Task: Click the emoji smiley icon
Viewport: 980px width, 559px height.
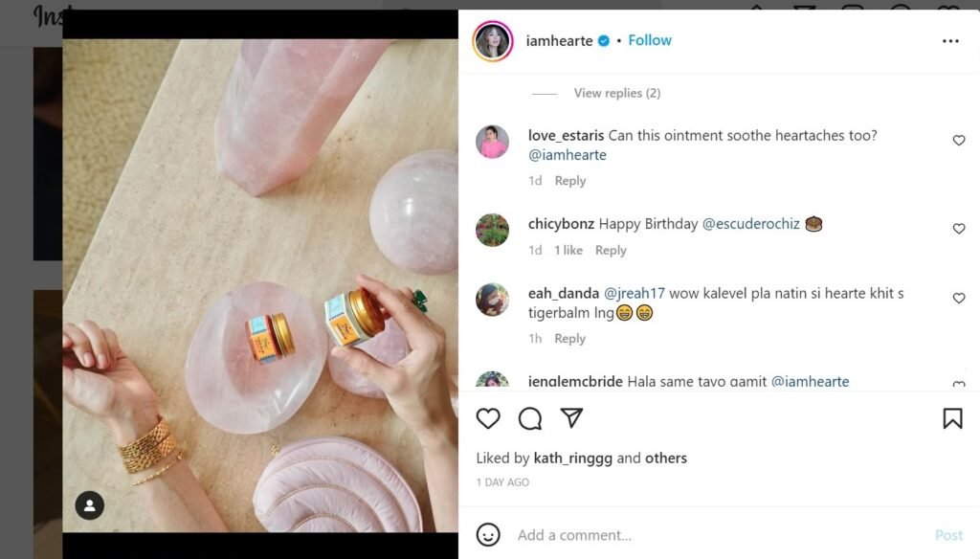Action: [x=488, y=534]
